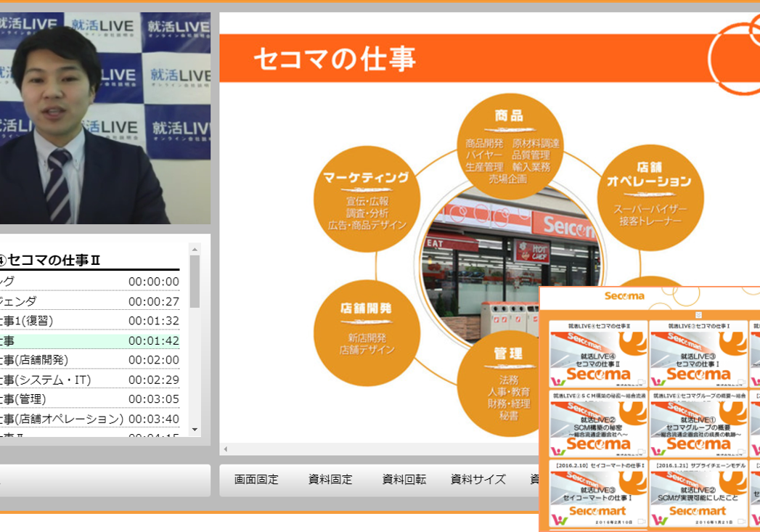Screen dimensions: 760x532
Task: Select the 仕事(店舗オペレーション) chapter
Action: [90, 419]
